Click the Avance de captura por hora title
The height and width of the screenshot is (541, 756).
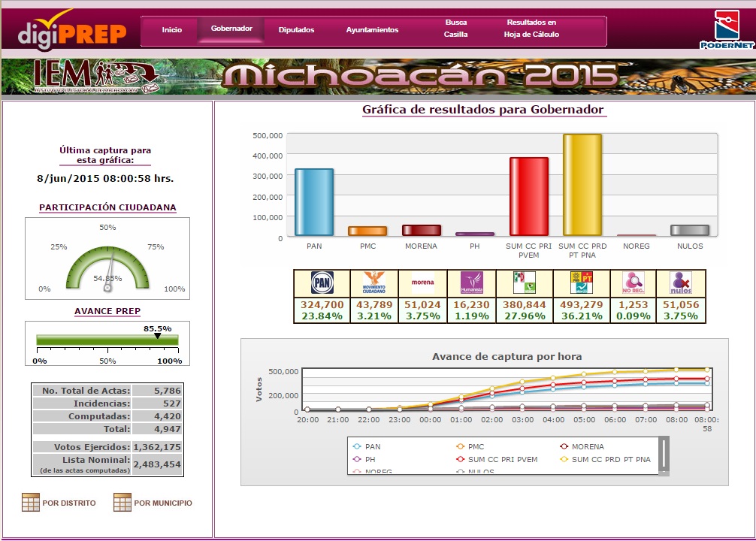click(x=507, y=356)
